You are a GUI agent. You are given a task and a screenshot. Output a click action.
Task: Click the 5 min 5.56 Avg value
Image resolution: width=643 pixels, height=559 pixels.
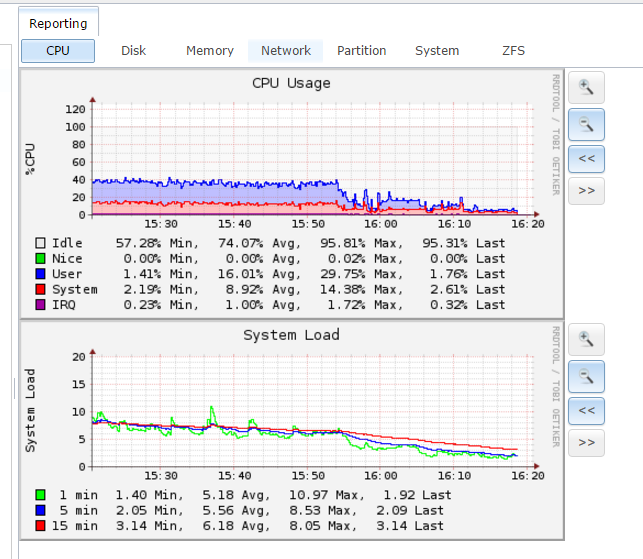click(x=237, y=511)
